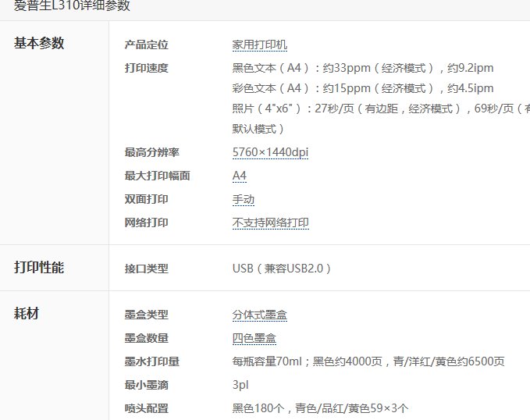Open the 分体式墨盒 cartridge type link
Viewport: 530px width, 420px height.
(260, 315)
